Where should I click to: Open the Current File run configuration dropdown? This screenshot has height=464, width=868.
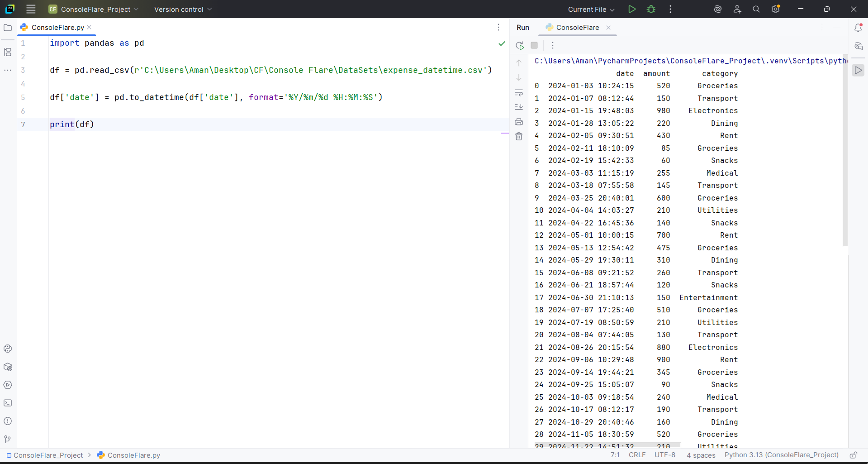[x=591, y=9]
